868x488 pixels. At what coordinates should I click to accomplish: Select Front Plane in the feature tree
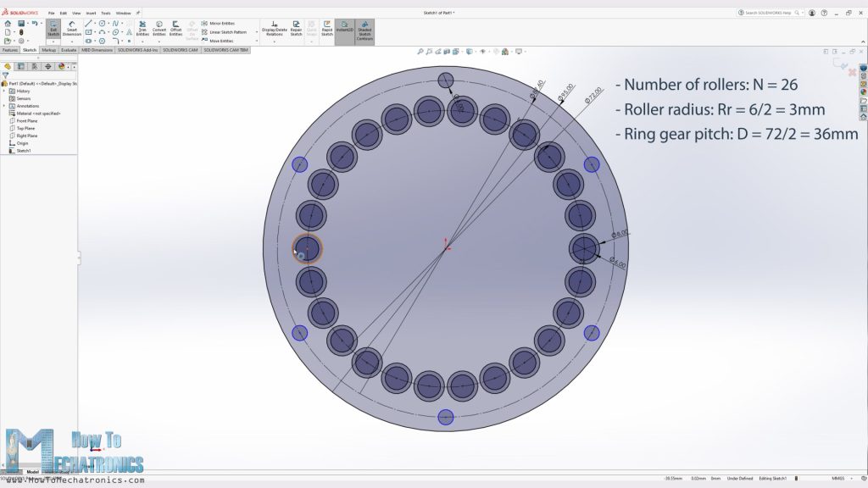[x=28, y=121]
